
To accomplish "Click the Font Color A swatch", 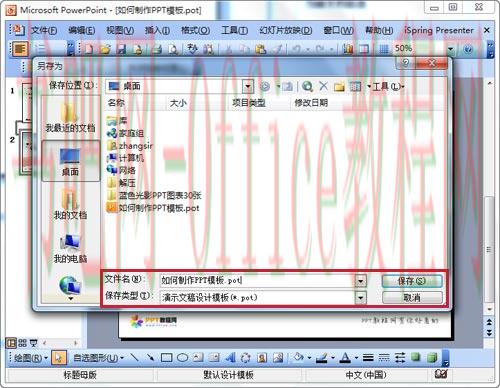I will coord(345,358).
